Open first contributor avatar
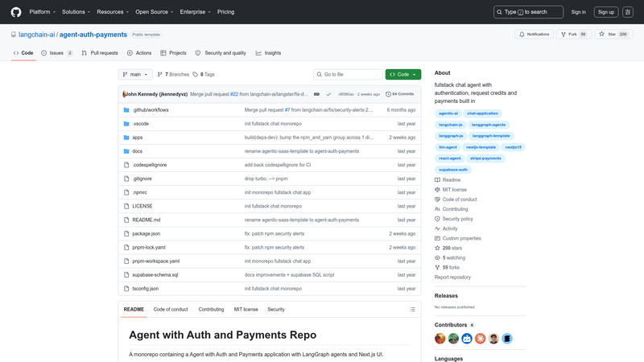Screen dimensions: 644x362 [x=440, y=339]
